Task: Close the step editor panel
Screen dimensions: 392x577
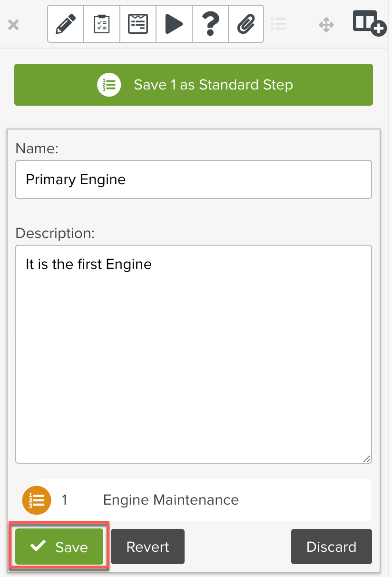Action: click(13, 25)
